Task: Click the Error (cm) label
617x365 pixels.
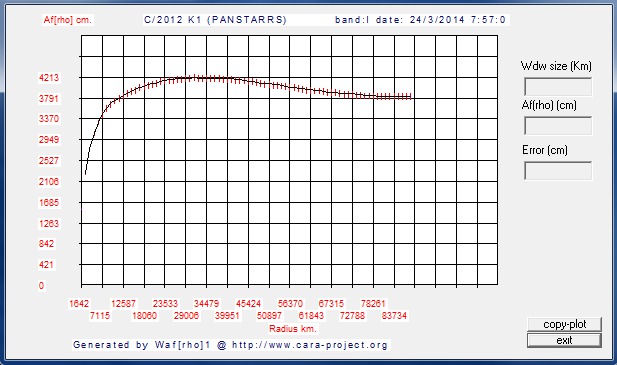Action: point(545,150)
